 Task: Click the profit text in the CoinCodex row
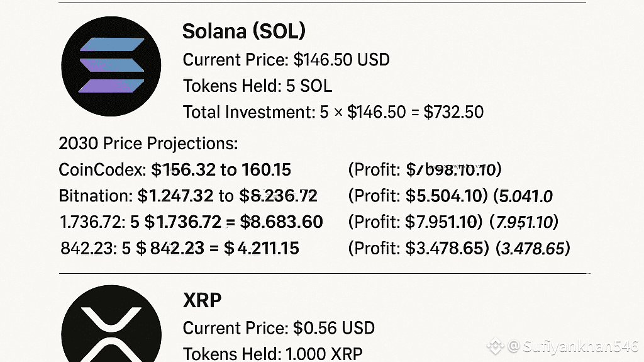[x=425, y=170]
